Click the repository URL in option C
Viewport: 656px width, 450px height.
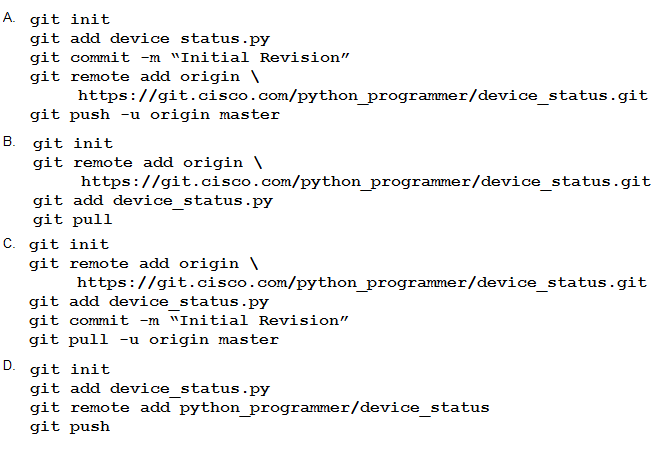(362, 283)
